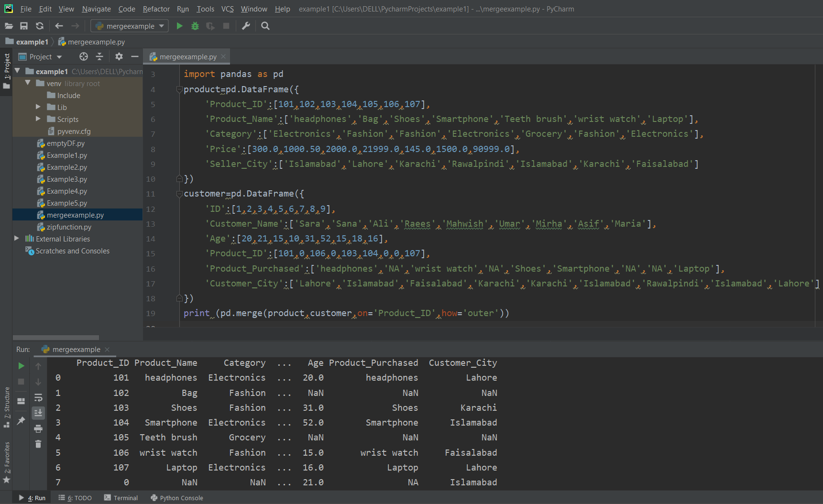Toggle scroll to end in console

pos(38,413)
